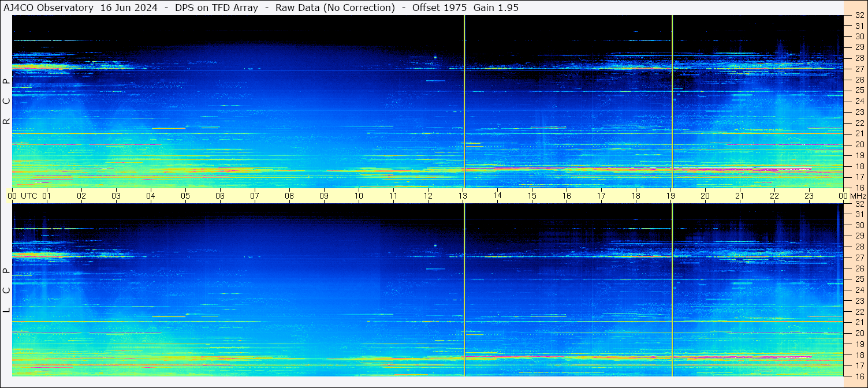Screen dimensions: 868x388
Task: Click the 27 MHz label in the RCP panel scale
Action: click(859, 69)
